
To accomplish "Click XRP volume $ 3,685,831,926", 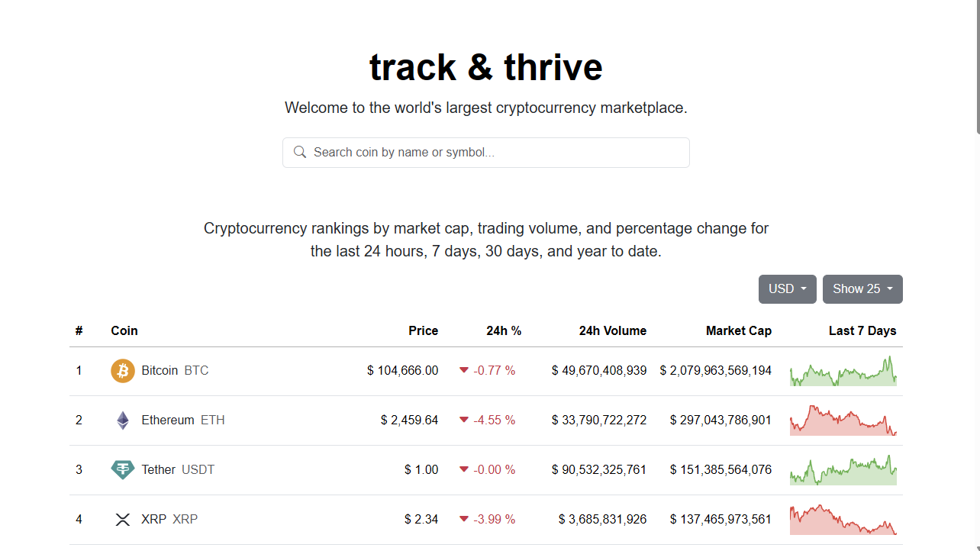I will [x=603, y=520].
